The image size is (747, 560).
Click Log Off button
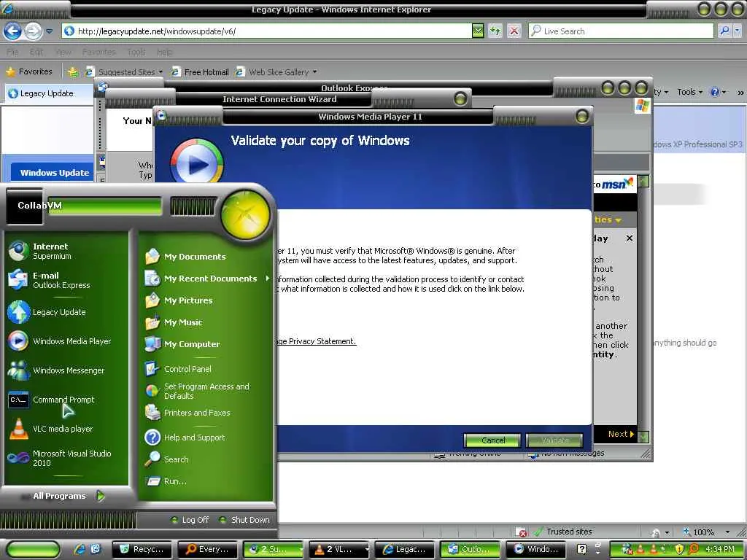tap(190, 520)
